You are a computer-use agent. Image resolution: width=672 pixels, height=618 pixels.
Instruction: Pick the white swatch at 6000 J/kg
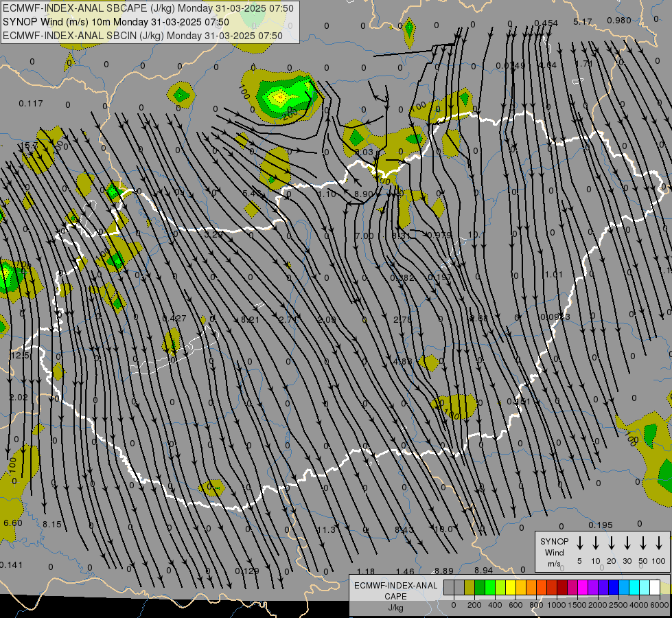655,587
